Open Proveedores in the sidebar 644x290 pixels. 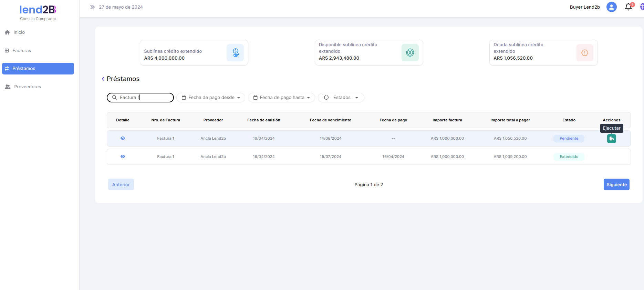coord(27,87)
